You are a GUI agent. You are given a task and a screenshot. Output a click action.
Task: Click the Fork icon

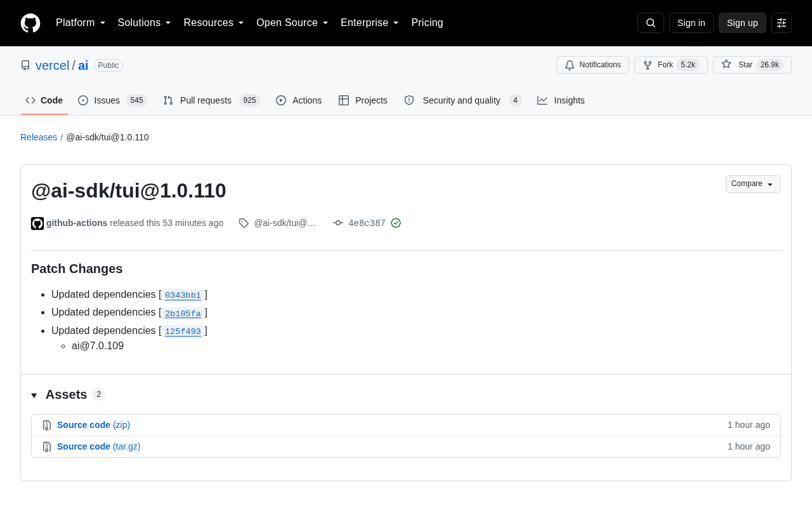(x=648, y=65)
